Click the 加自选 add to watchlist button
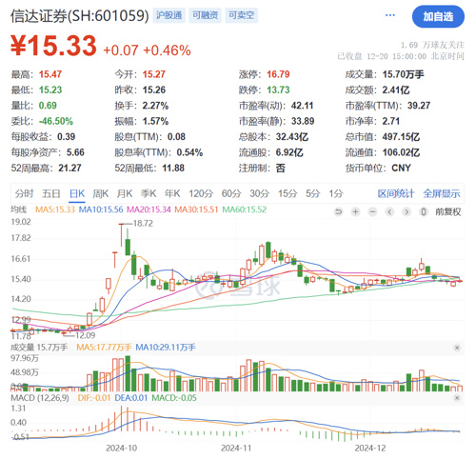476x459 pixels. [438, 16]
